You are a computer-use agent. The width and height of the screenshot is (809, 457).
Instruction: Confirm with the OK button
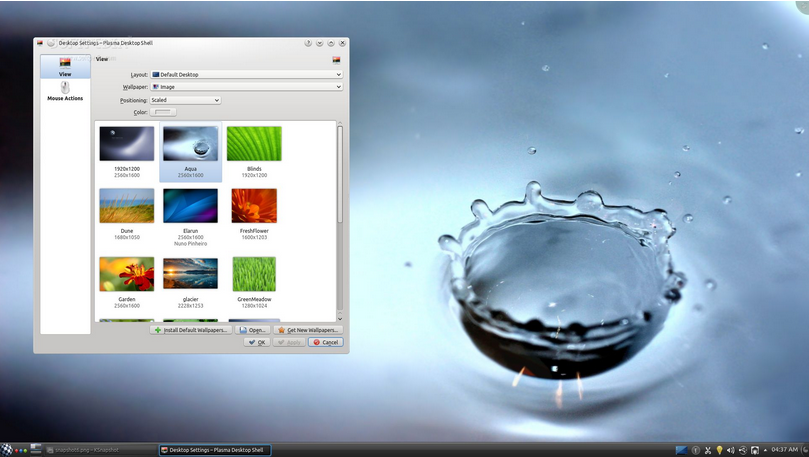256,342
